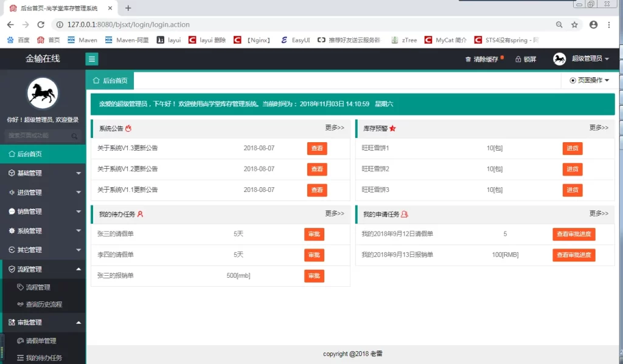Click the 锁屏 lock screen icon
This screenshot has height=364, width=623.
pos(518,60)
